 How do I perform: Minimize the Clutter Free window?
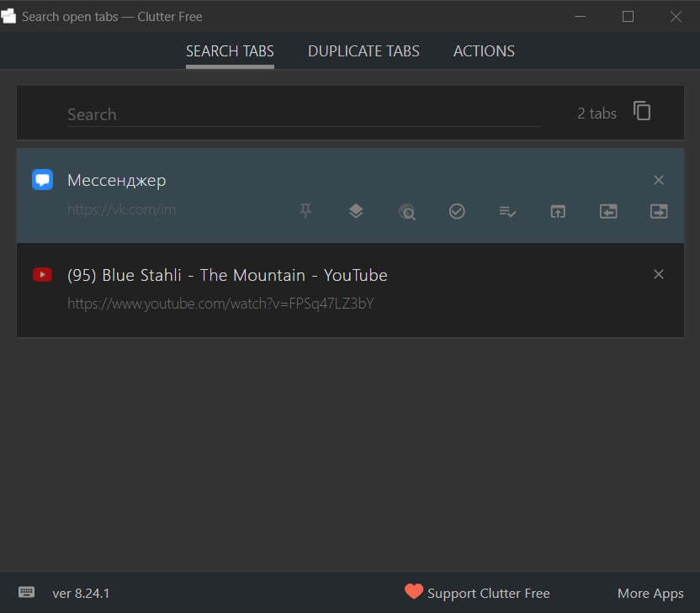[580, 17]
